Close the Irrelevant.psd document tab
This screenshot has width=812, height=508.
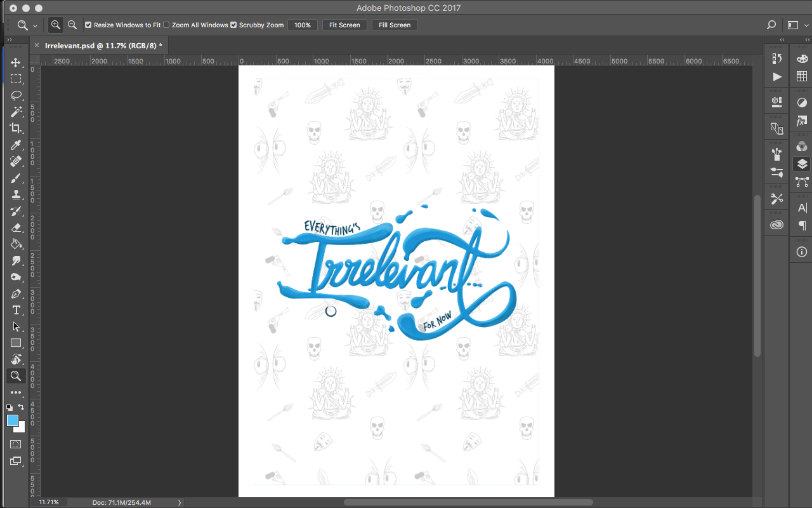[36, 45]
